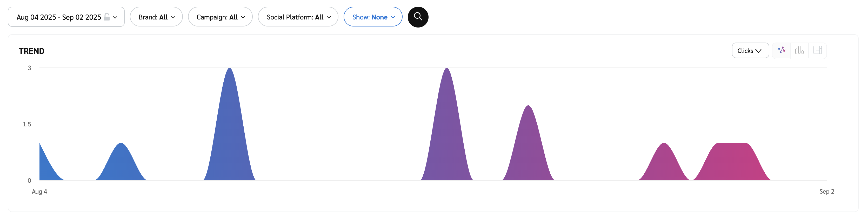Switch to the line chart view
Image resolution: width=868 pixels, height=218 pixels.
[x=781, y=51]
